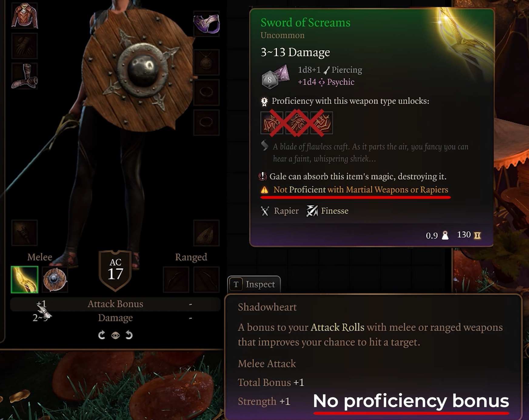Screen dimensions: 529x420
Task: Rotate the character model left
Action: [102, 335]
